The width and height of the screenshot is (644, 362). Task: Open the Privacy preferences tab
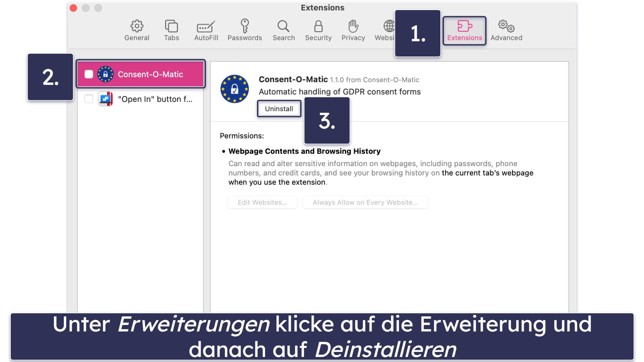pyautogui.click(x=353, y=30)
